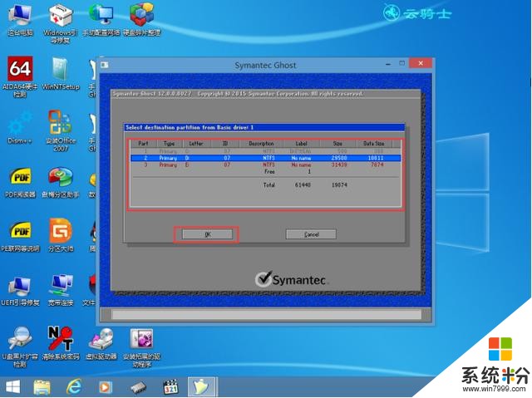Open 硬盘碎片整理 desktop icon

coord(141,20)
